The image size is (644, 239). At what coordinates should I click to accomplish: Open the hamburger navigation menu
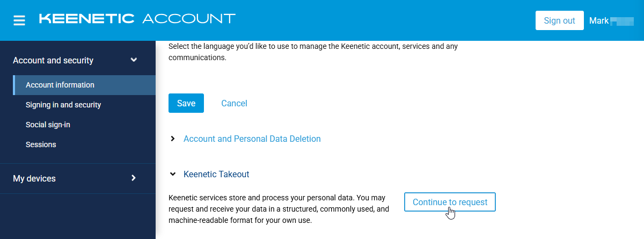coord(19,20)
